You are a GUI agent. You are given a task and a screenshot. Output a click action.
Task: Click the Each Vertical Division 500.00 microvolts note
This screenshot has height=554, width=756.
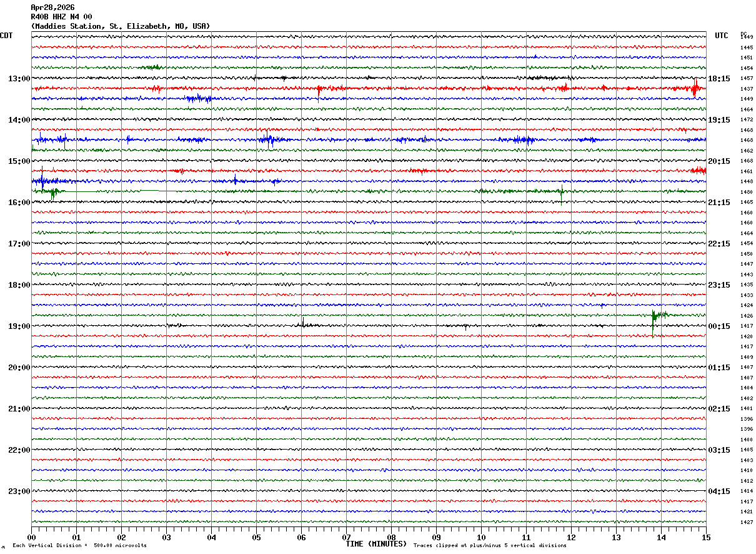point(79,545)
